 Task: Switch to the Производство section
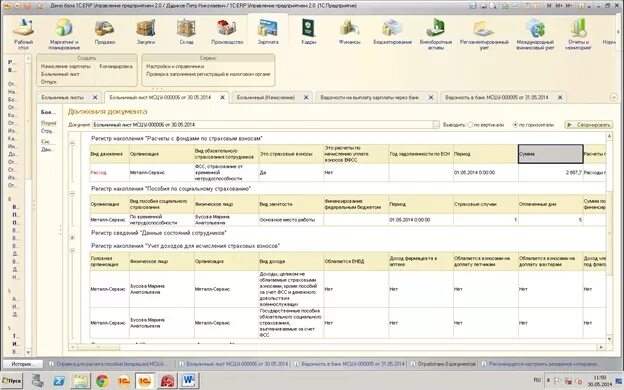click(x=227, y=32)
